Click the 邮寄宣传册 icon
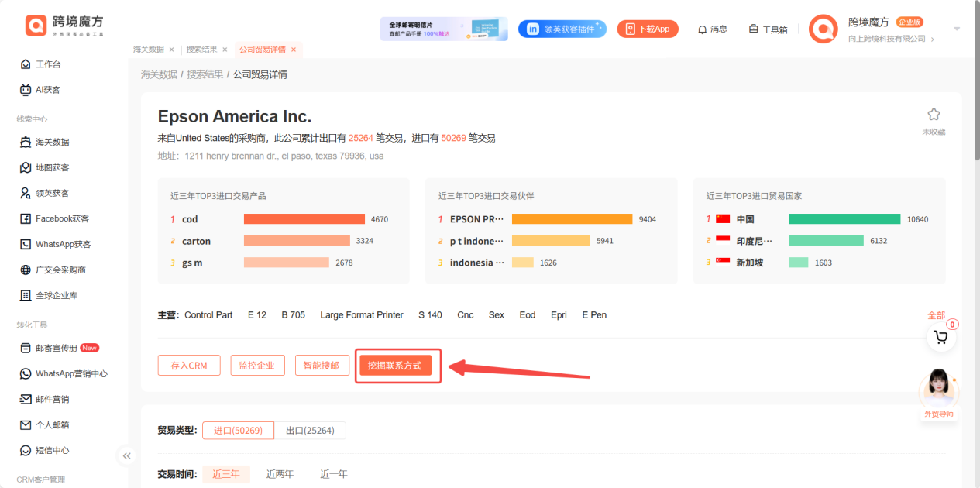Viewport: 980px width, 488px height. click(x=26, y=348)
